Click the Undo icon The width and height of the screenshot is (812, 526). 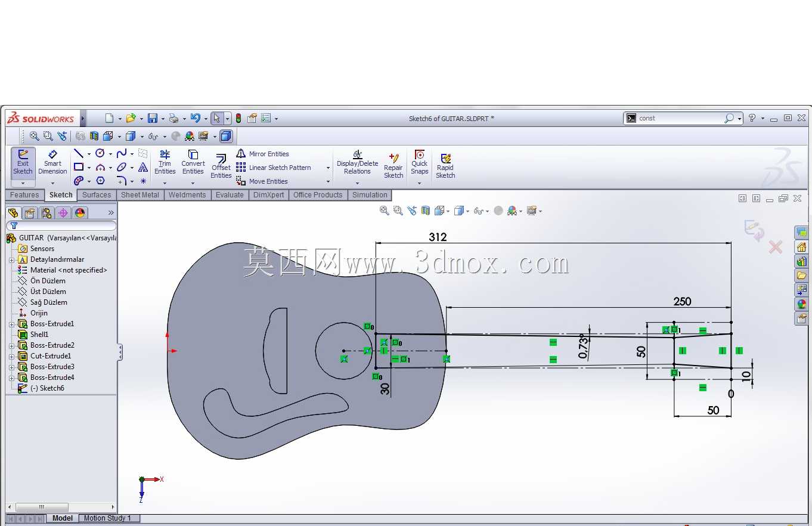point(195,118)
